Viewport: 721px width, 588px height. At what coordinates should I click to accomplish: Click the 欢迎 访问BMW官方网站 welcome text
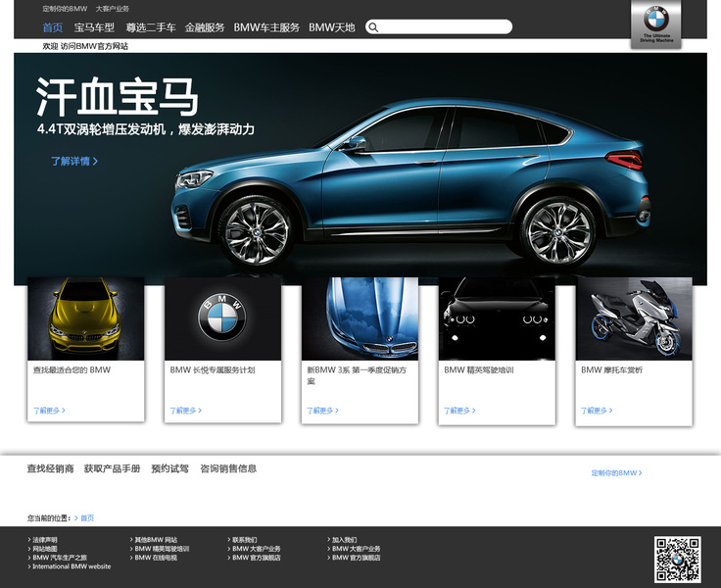click(x=85, y=46)
